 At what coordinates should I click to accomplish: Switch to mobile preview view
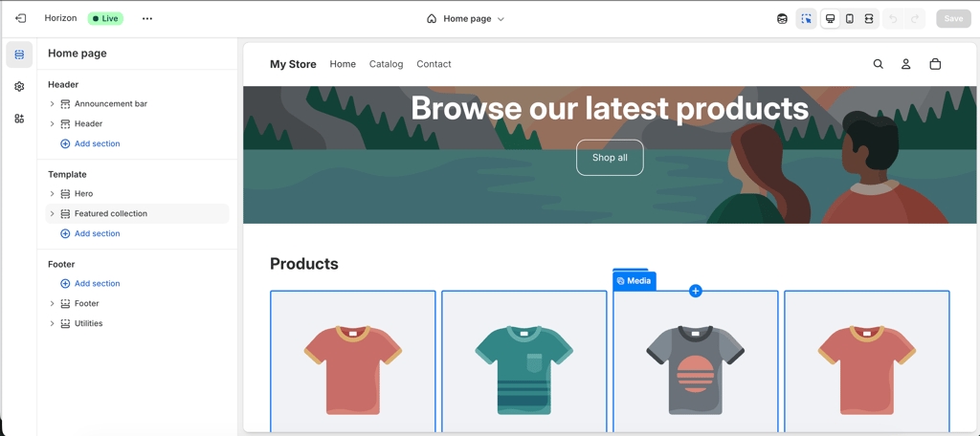850,19
